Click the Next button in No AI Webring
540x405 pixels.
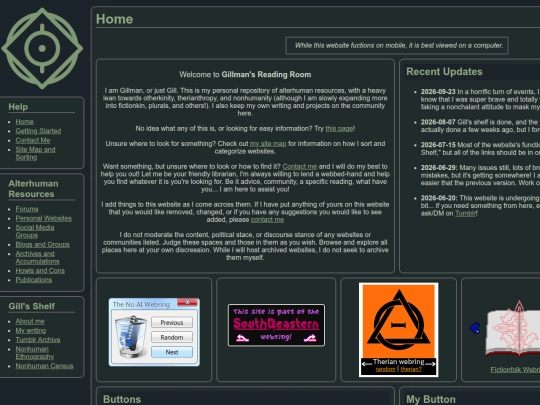[x=172, y=352]
